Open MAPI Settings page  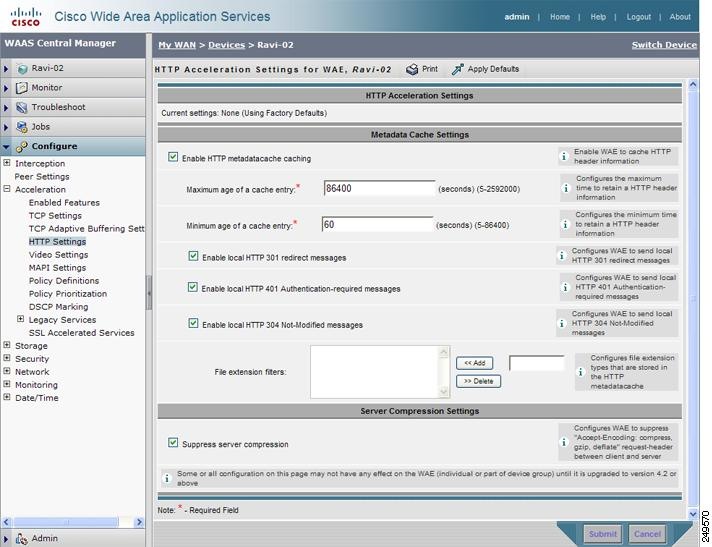57,268
